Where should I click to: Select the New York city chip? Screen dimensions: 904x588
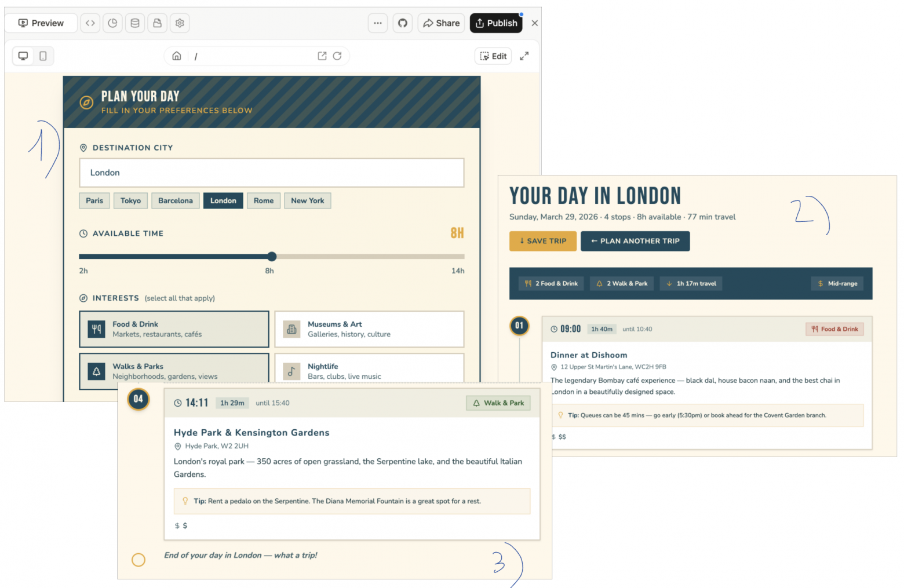tap(308, 201)
